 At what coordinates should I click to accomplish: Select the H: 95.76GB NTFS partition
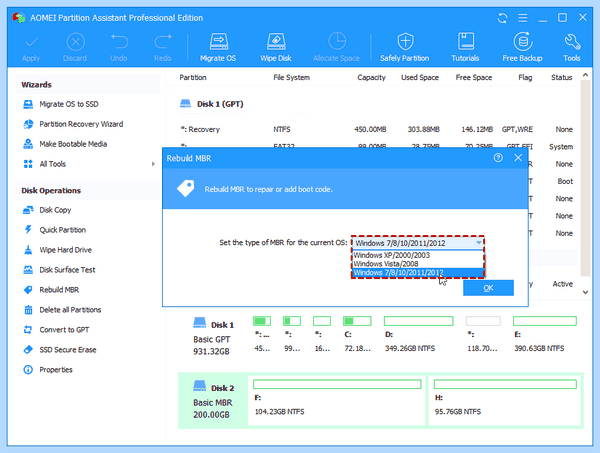(x=505, y=399)
